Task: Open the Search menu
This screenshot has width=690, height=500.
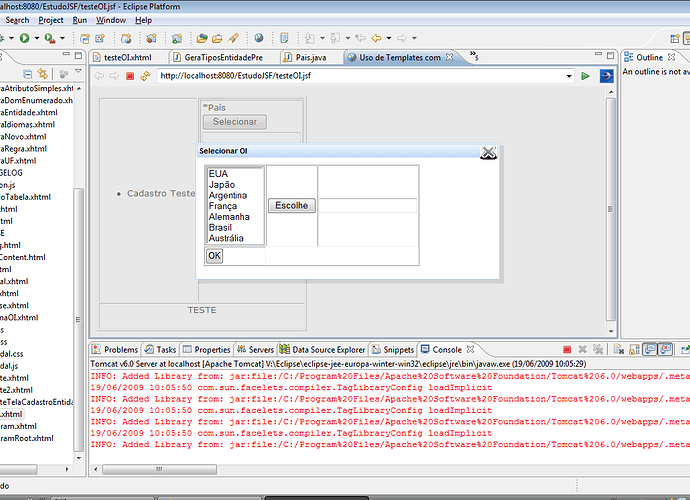Action: point(17,20)
